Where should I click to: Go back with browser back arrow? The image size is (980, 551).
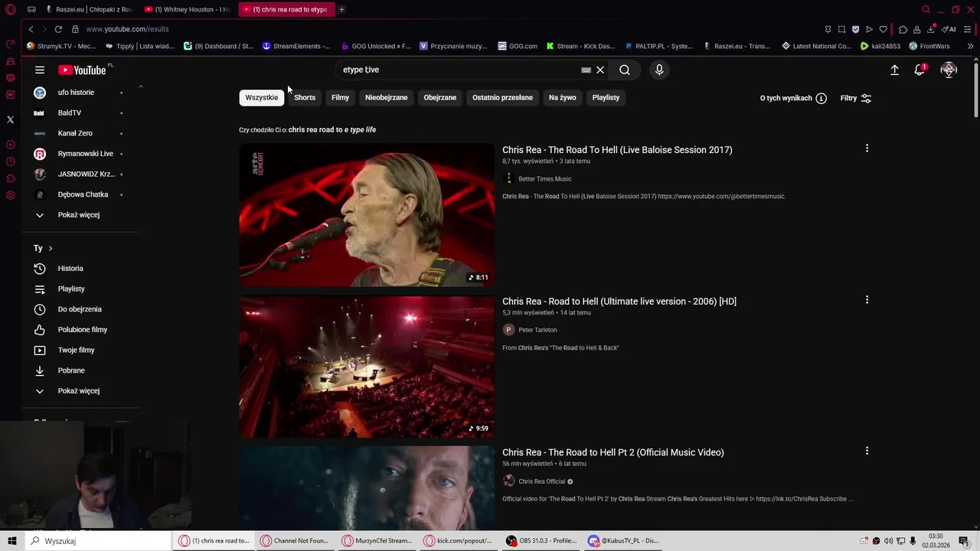click(31, 29)
